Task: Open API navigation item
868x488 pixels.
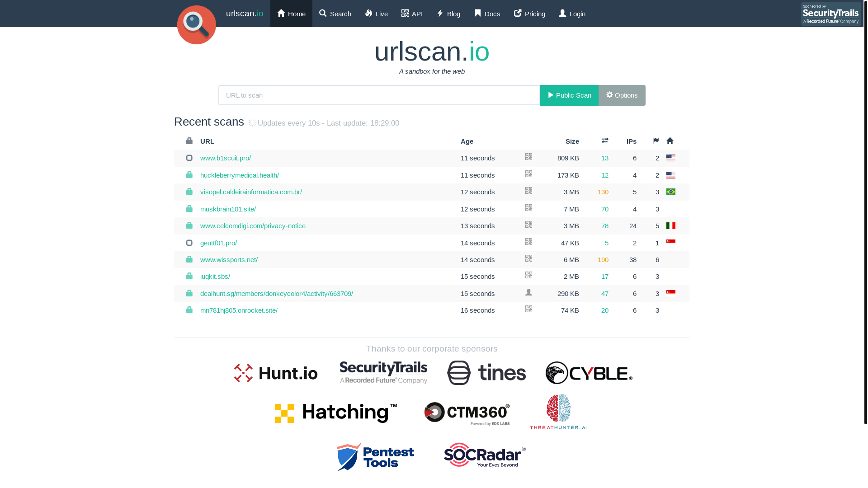Action: pos(412,14)
